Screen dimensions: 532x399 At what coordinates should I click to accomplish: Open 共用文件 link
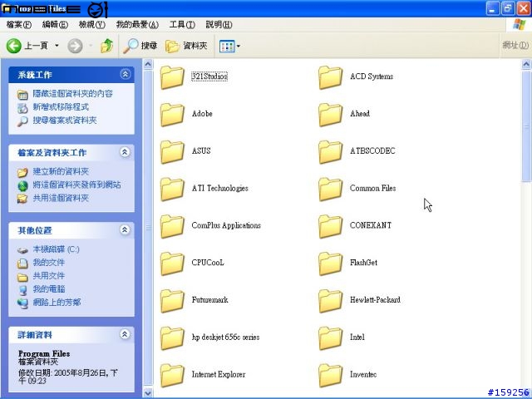pos(48,275)
